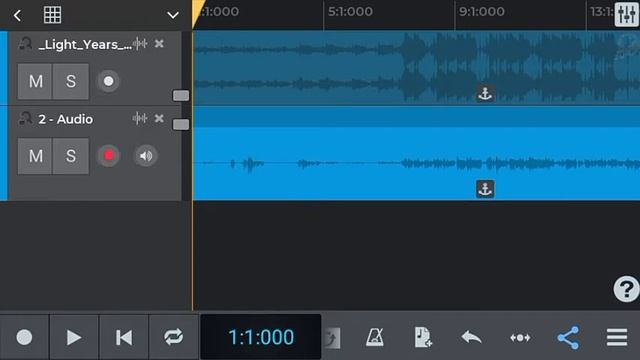Grab the _Light_Years_ track height handle
Viewport: 640px width, 360px height.
coord(181,96)
